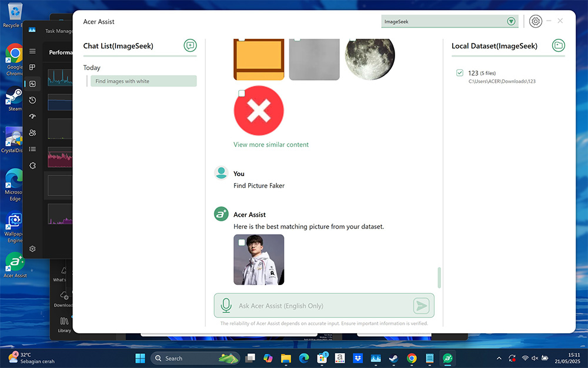This screenshot has height=368, width=588.
Task: Open Task View from taskbar
Action: click(250, 358)
